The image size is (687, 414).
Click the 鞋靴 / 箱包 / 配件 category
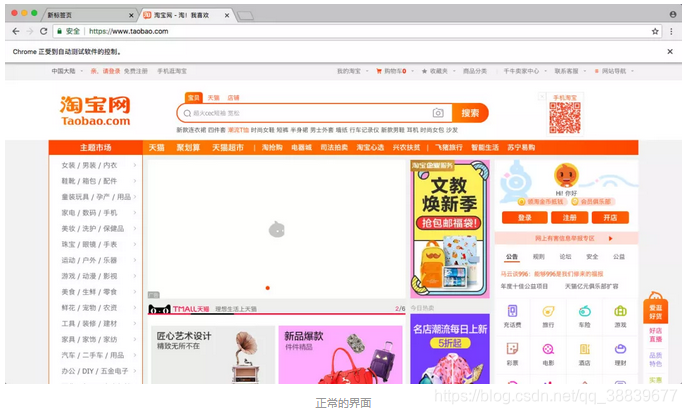pyautogui.click(x=89, y=181)
